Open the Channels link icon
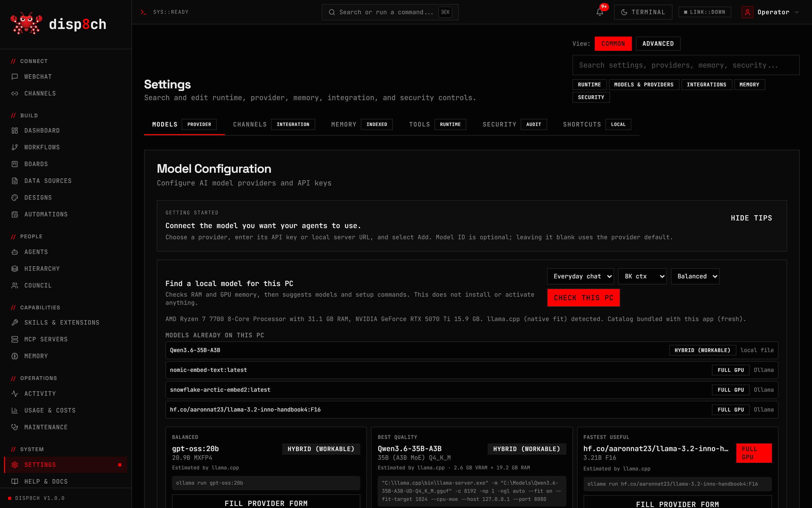 pyautogui.click(x=15, y=93)
